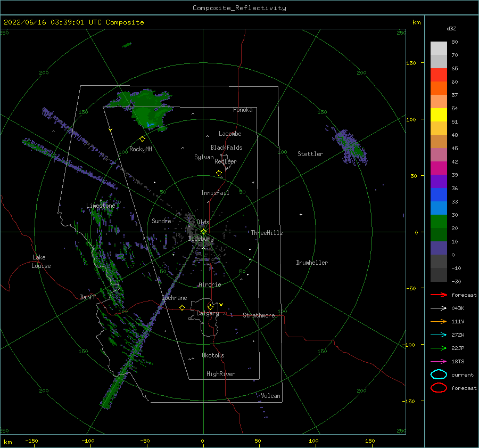479x448 pixels.
Task: Click the white 04DK arrow in legend
Action: [439, 308]
